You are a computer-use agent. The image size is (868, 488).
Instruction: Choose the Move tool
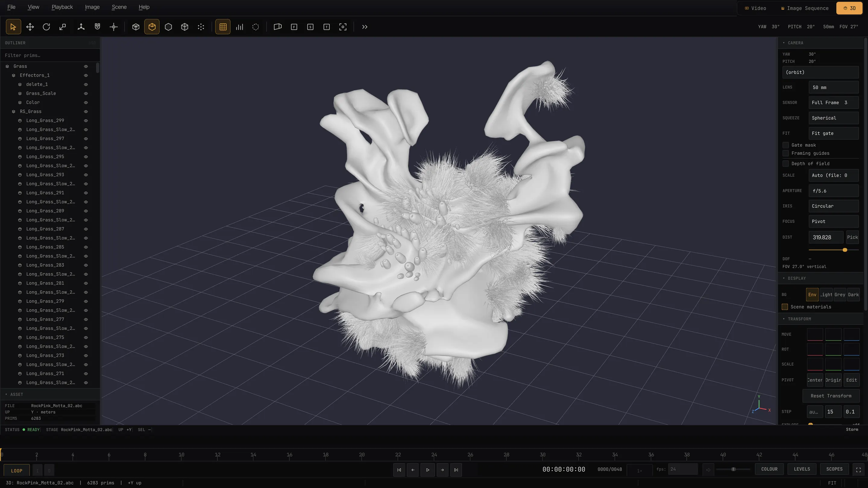(x=30, y=27)
